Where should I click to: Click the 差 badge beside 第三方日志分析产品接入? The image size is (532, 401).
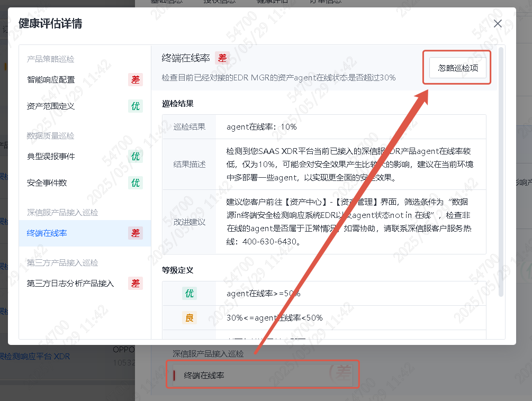point(136,284)
